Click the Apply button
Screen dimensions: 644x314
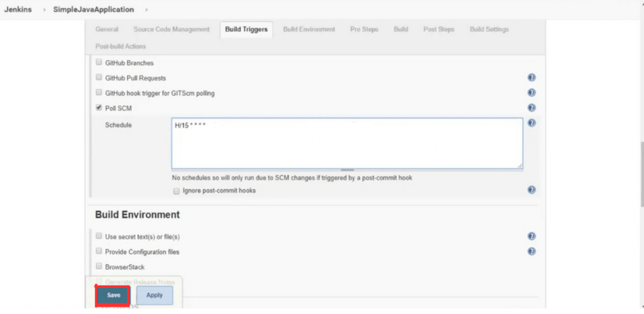tap(155, 295)
